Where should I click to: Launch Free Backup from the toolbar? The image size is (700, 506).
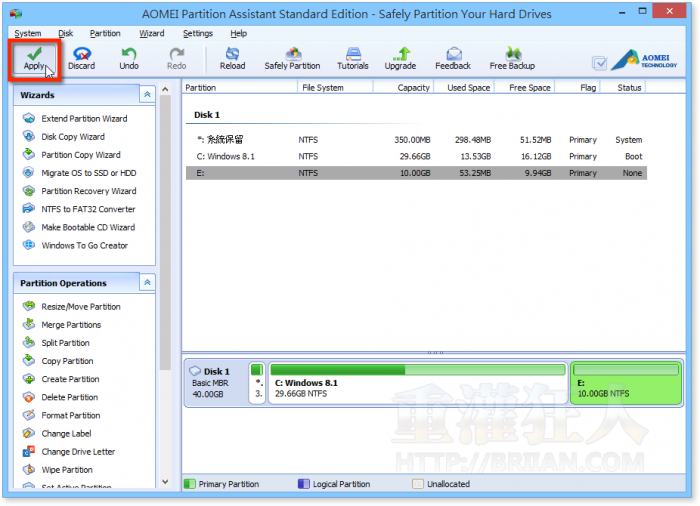coord(512,58)
